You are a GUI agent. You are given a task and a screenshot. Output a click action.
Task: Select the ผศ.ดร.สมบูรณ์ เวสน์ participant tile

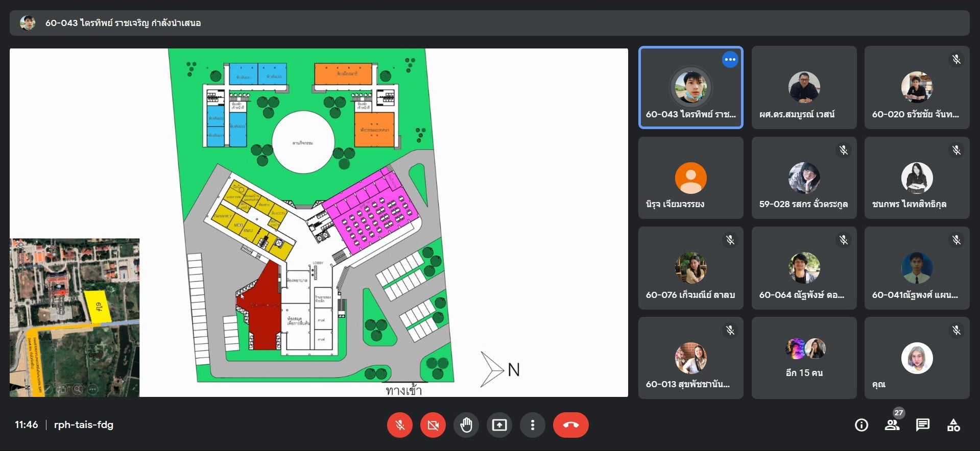click(x=804, y=88)
